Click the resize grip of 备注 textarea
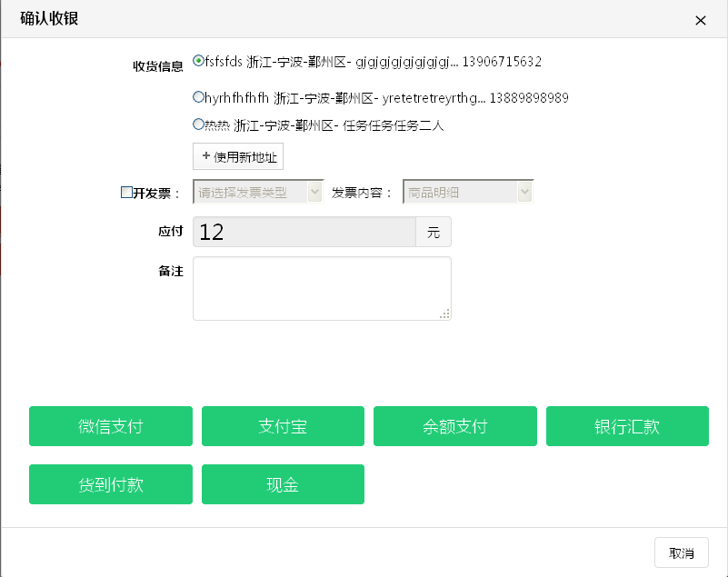Viewport: 728px width, 577px height. [444, 313]
